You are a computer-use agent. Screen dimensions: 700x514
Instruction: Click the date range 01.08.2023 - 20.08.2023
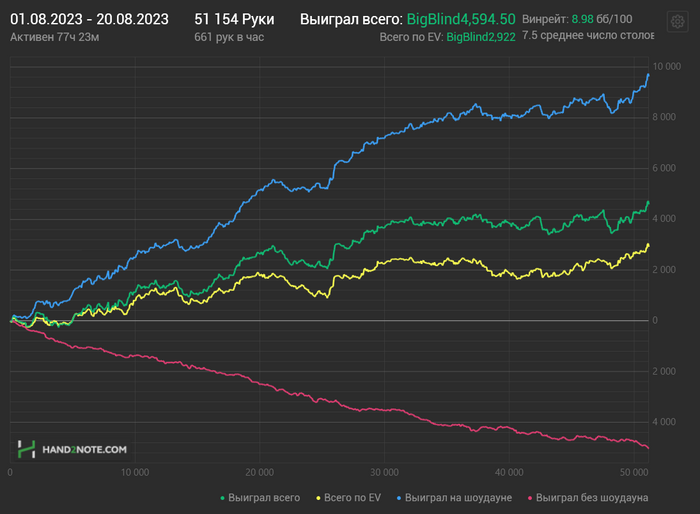point(89,19)
